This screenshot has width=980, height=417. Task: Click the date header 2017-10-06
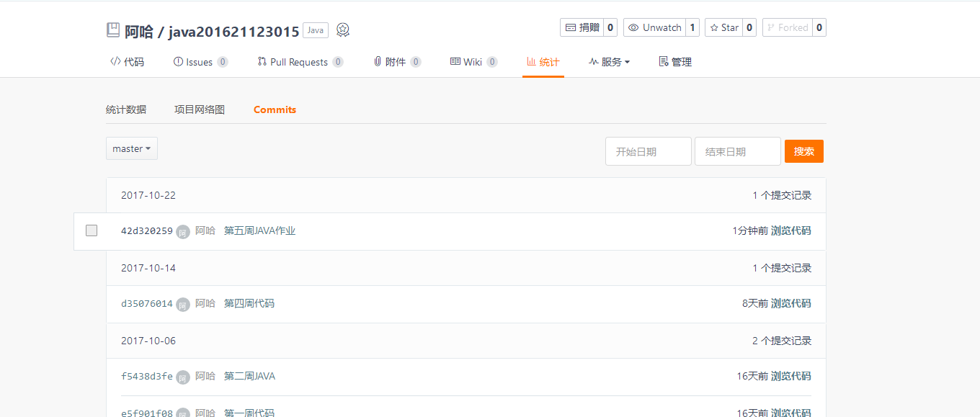tap(148, 341)
